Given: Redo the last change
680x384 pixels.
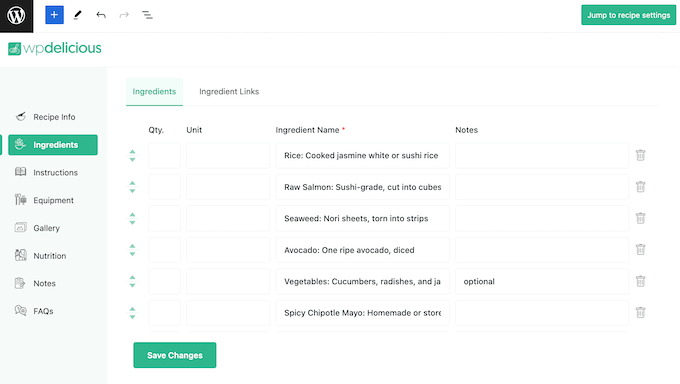Looking at the screenshot, I should pos(124,15).
